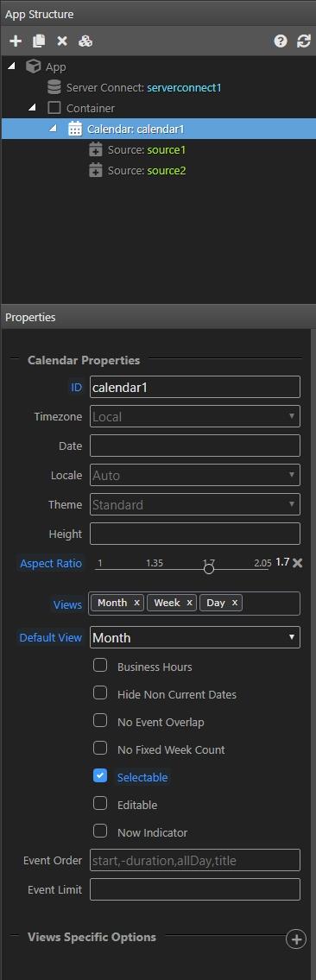The height and width of the screenshot is (980, 316).
Task: Remove the Week view tag
Action: 189,604
